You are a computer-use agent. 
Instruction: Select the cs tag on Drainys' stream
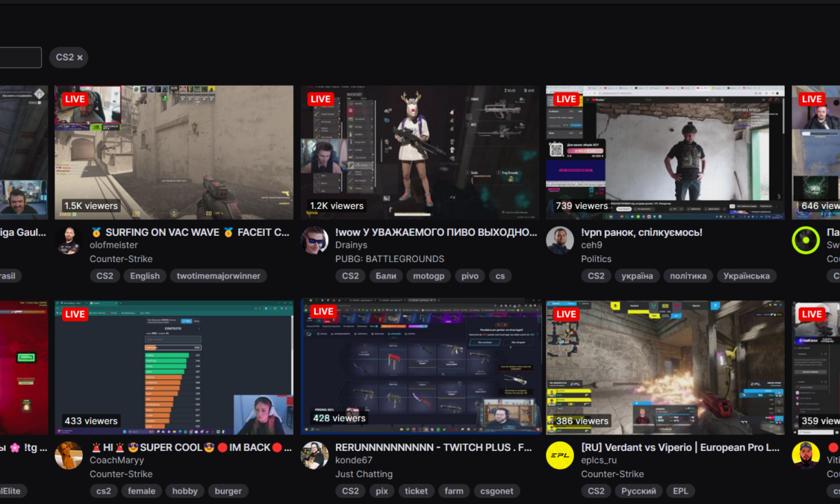tap(500, 276)
